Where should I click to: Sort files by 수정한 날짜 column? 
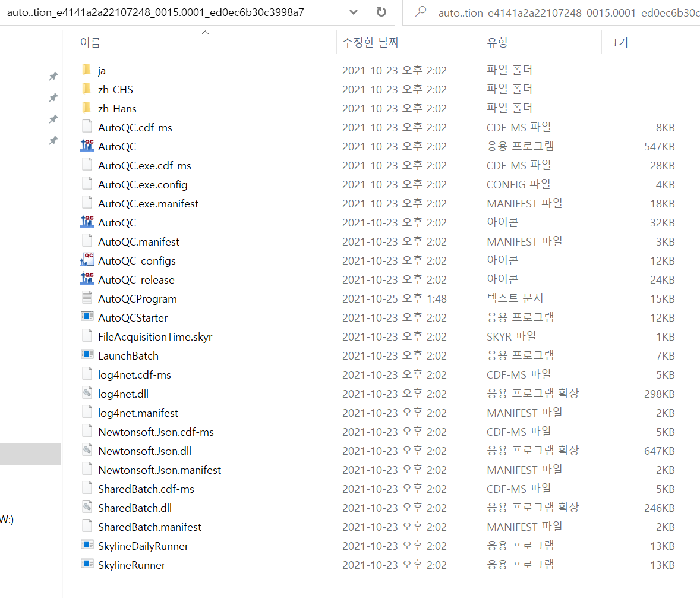pos(371,43)
